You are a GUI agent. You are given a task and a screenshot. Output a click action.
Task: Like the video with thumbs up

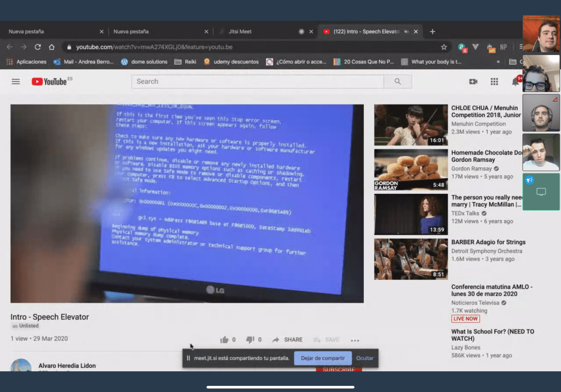click(x=225, y=340)
